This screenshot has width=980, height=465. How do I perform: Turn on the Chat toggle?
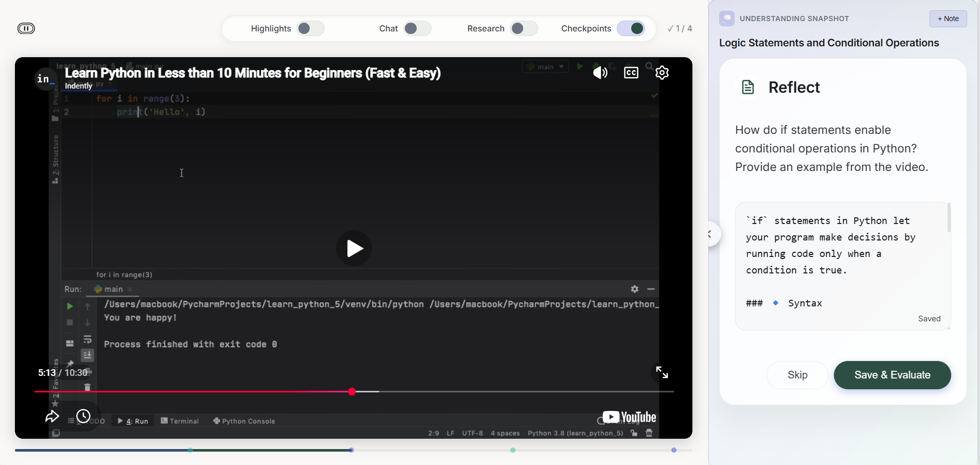click(417, 28)
